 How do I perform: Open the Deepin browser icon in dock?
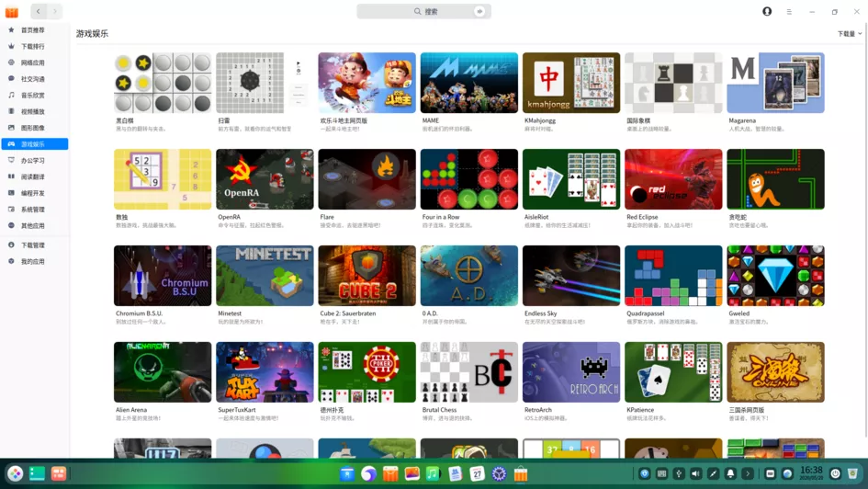(x=368, y=473)
